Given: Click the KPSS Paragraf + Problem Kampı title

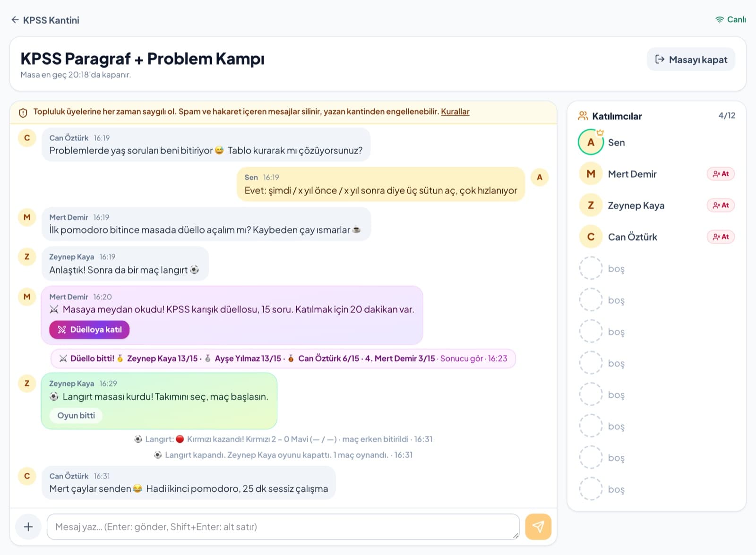Looking at the screenshot, I should 142,59.
